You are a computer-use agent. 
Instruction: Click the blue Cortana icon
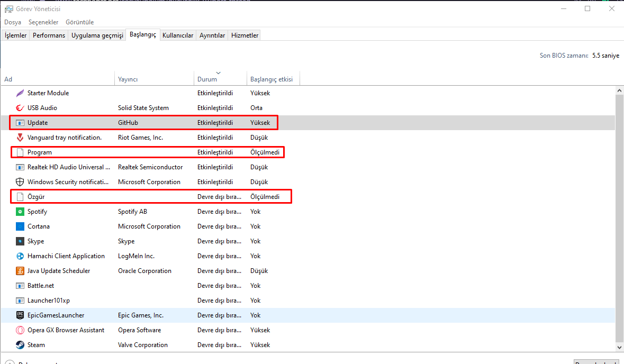coord(20,226)
